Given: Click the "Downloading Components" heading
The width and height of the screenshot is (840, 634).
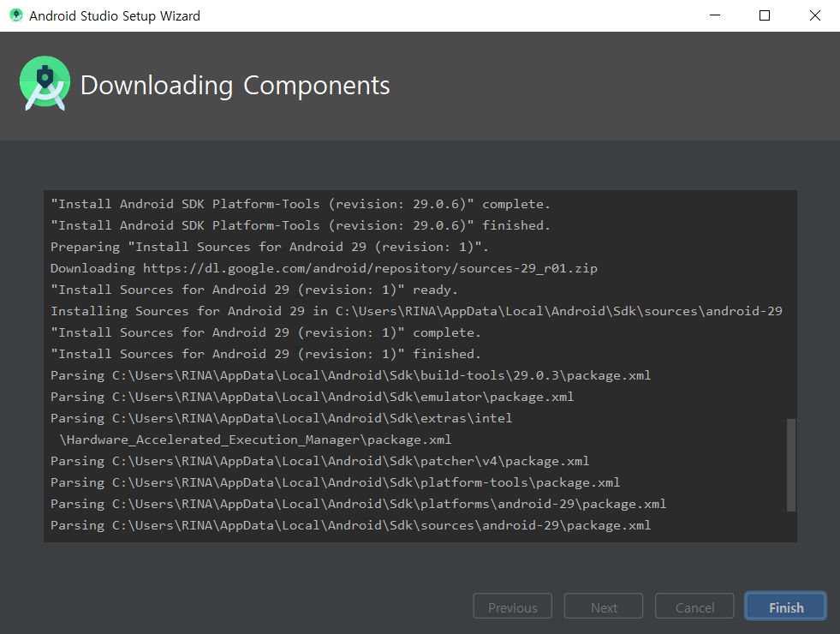Looking at the screenshot, I should pyautogui.click(x=235, y=86).
